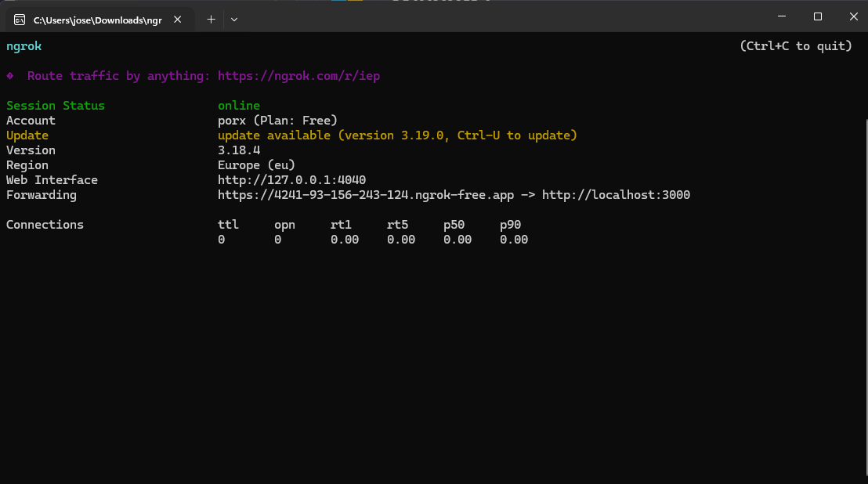Click the 'rt1' column header
Viewport: 868px width, 484px height.
[x=341, y=225]
